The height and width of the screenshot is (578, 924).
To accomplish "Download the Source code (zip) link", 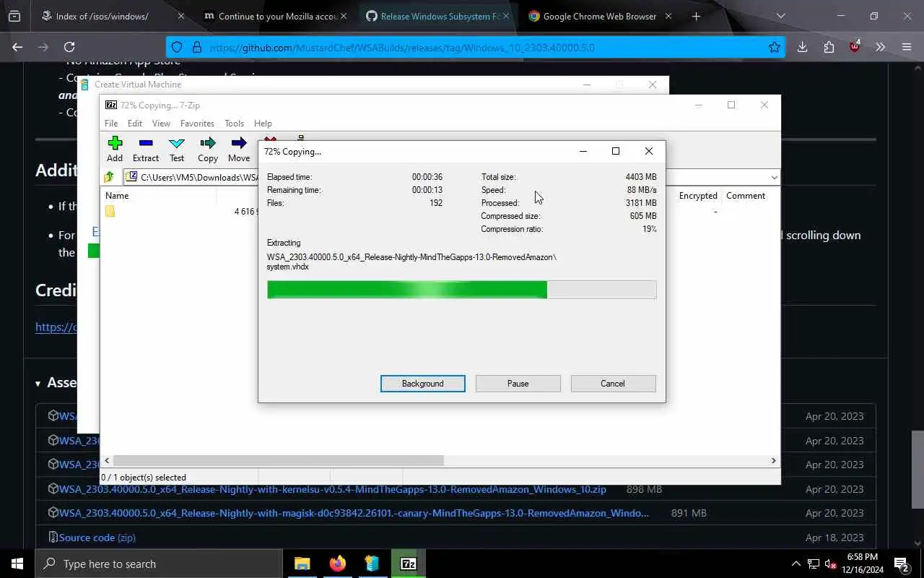I will click(x=97, y=538).
